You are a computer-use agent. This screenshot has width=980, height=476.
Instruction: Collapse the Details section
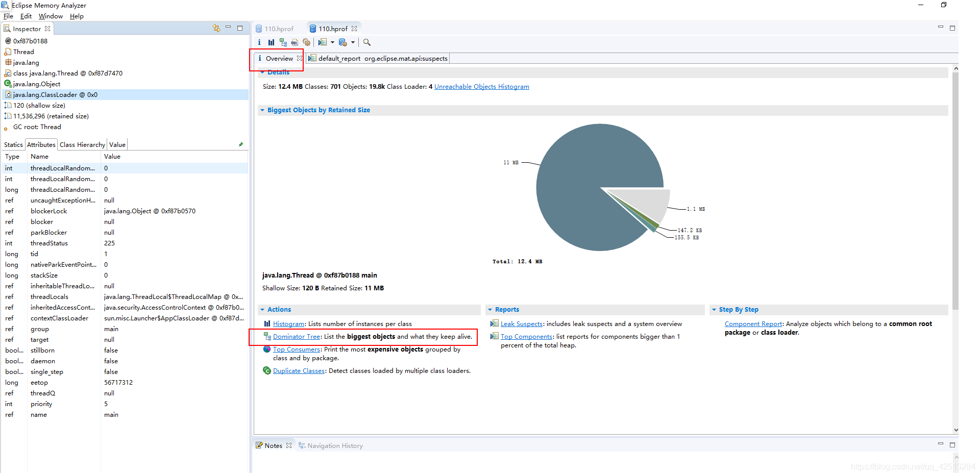(x=262, y=72)
